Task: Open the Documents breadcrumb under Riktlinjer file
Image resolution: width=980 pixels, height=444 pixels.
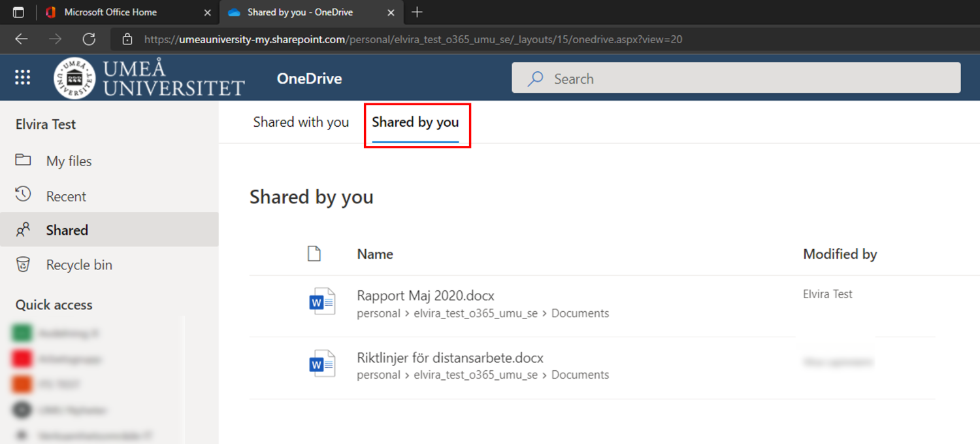Action: (580, 375)
